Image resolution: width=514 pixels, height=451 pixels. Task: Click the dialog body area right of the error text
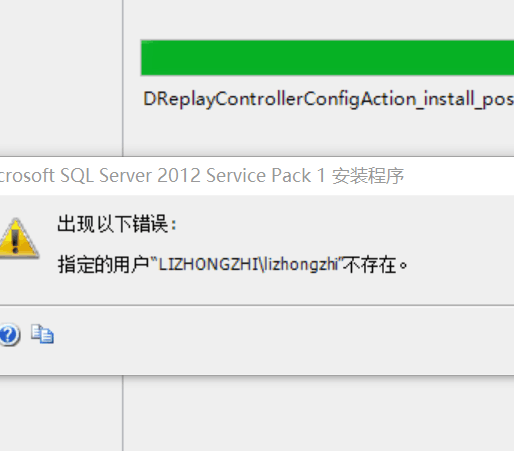coord(462,247)
